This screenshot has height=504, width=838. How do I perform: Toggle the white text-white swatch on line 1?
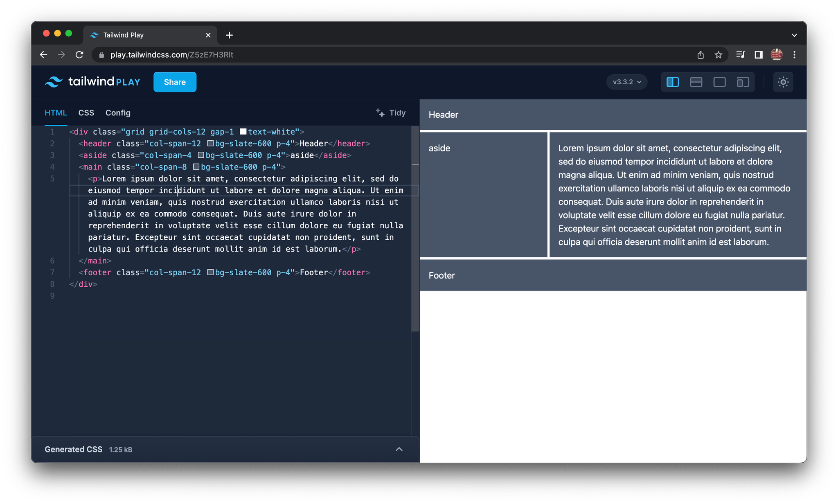tap(243, 131)
